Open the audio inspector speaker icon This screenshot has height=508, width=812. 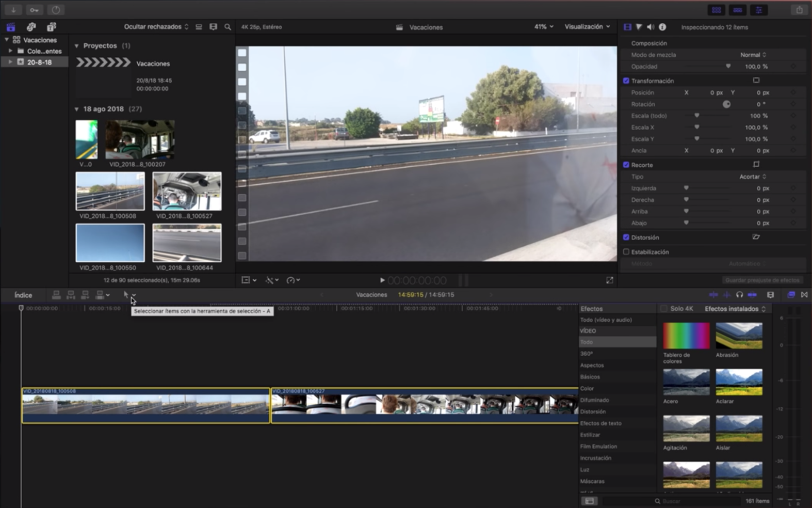pyautogui.click(x=651, y=27)
